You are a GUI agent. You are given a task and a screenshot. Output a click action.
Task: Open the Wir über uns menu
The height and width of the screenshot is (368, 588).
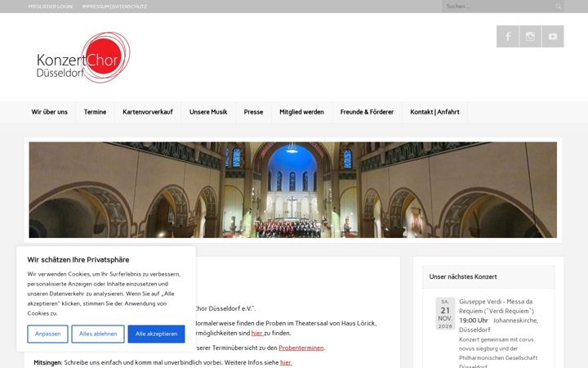(50, 112)
